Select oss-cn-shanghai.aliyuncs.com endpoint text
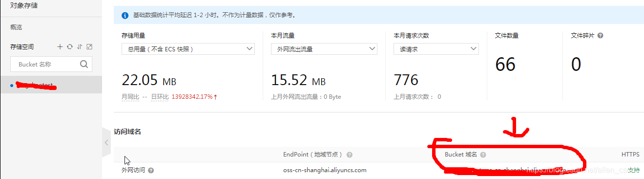Viewport: 644px width, 179px height. click(x=325, y=170)
